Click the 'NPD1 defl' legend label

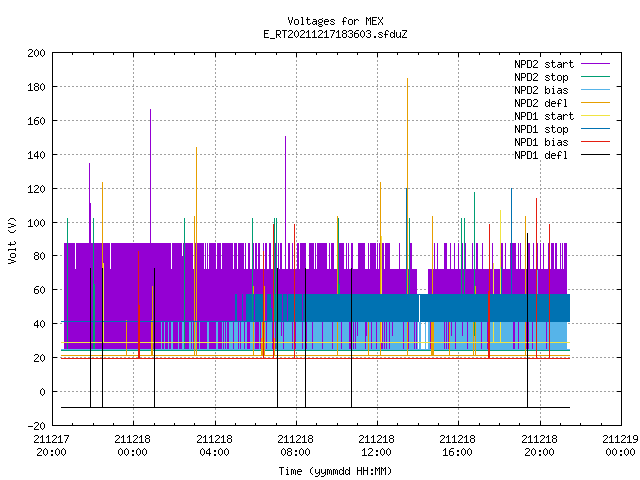[x=541, y=156]
